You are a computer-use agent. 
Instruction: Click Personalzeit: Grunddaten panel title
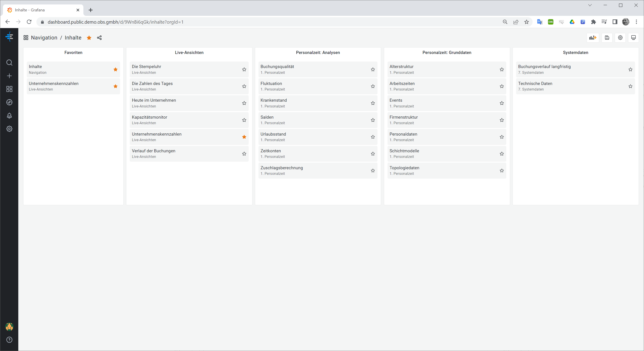pos(447,52)
